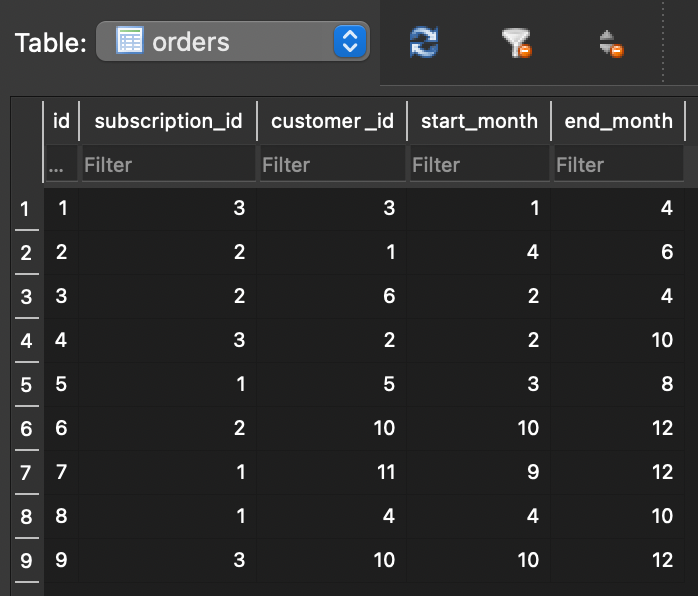
Task: Select customer_id cell 6 in row 3
Action: (x=332, y=296)
